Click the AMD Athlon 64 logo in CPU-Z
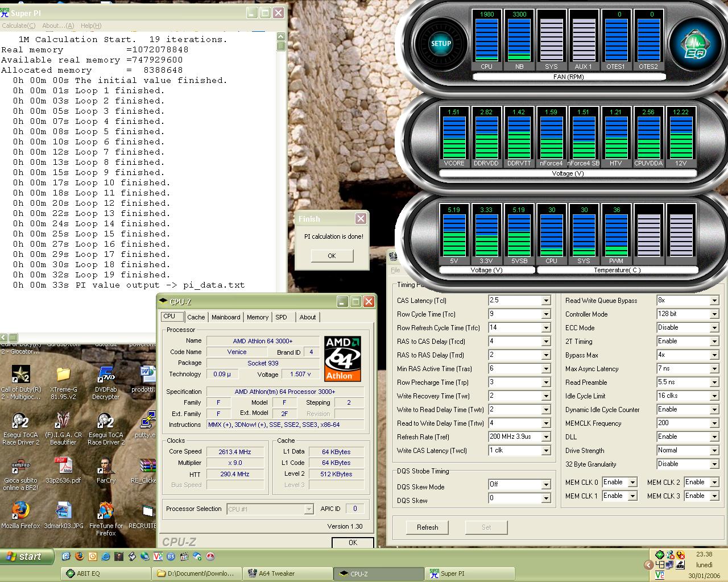The height and width of the screenshot is (582, 728). click(343, 358)
